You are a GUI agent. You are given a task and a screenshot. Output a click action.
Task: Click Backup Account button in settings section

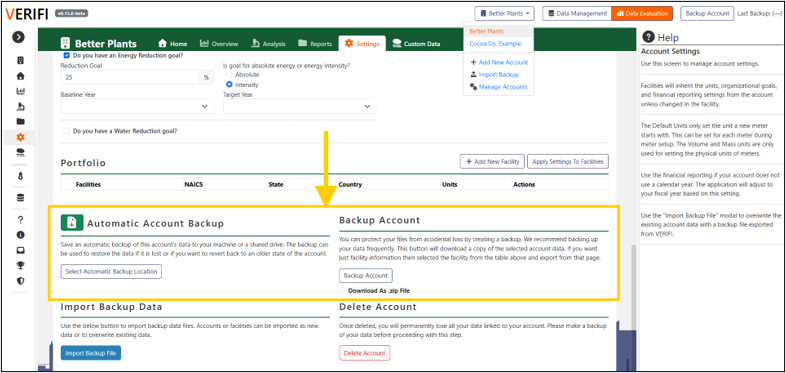click(366, 275)
